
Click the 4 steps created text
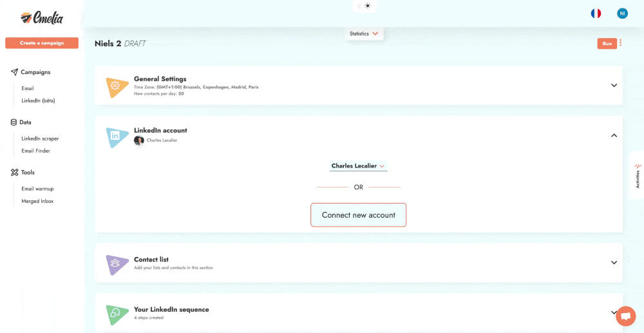click(149, 318)
